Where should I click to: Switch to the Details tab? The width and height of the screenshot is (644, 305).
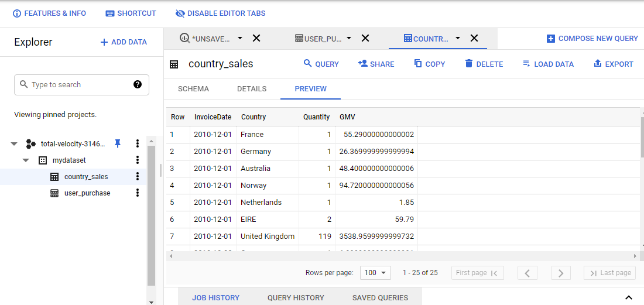coord(252,88)
